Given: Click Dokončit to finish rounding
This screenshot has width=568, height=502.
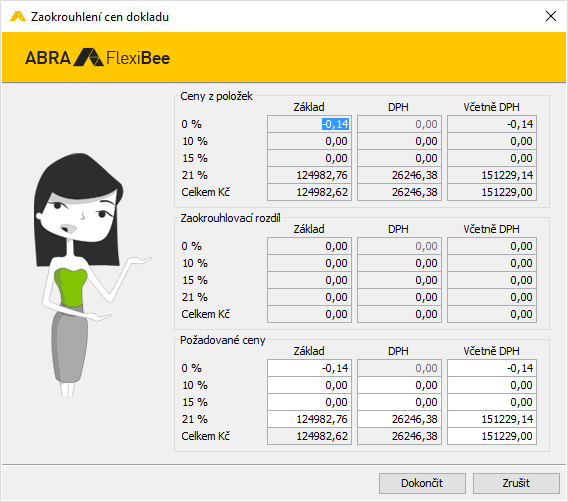Looking at the screenshot, I should click(422, 483).
